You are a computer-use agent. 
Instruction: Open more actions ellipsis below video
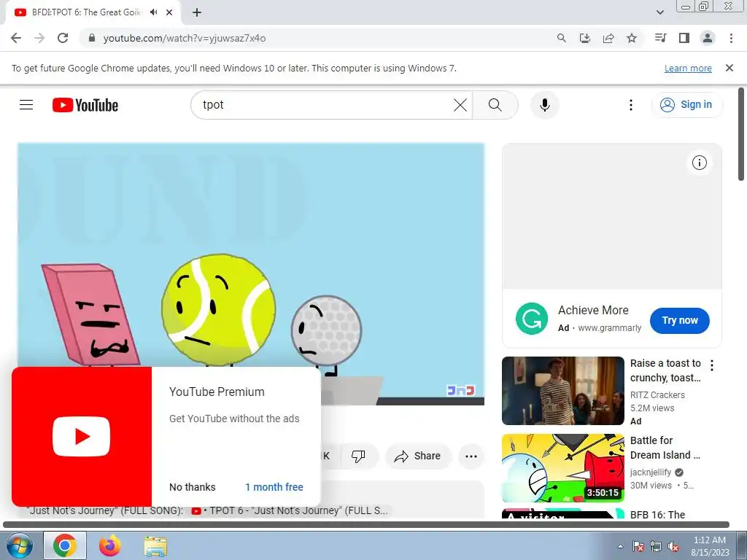point(471,456)
